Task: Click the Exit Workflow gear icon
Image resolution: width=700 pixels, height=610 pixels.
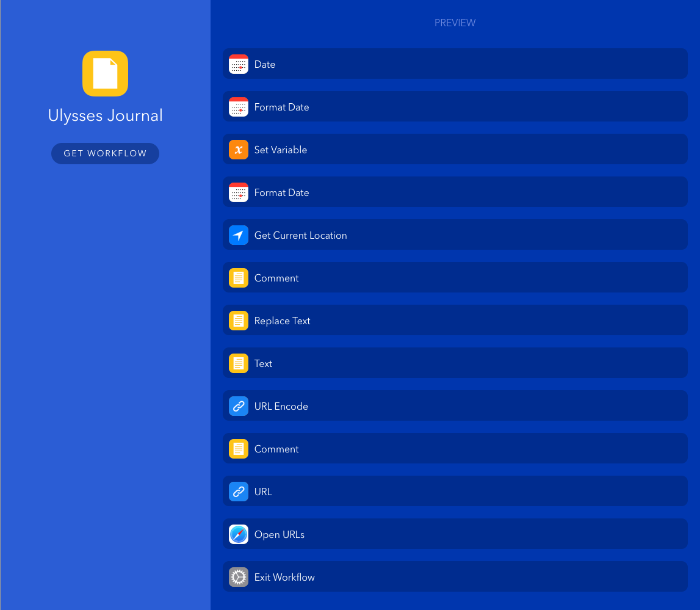Action: pos(239,576)
